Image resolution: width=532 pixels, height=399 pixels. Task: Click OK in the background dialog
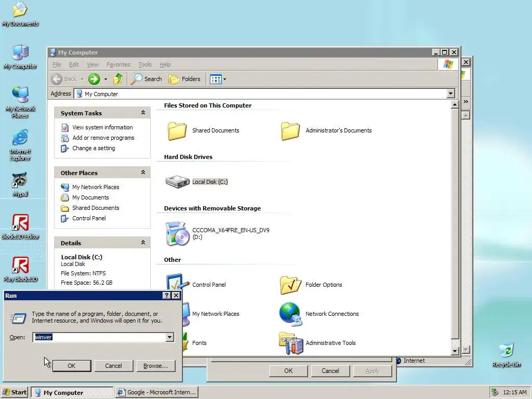[288, 371]
